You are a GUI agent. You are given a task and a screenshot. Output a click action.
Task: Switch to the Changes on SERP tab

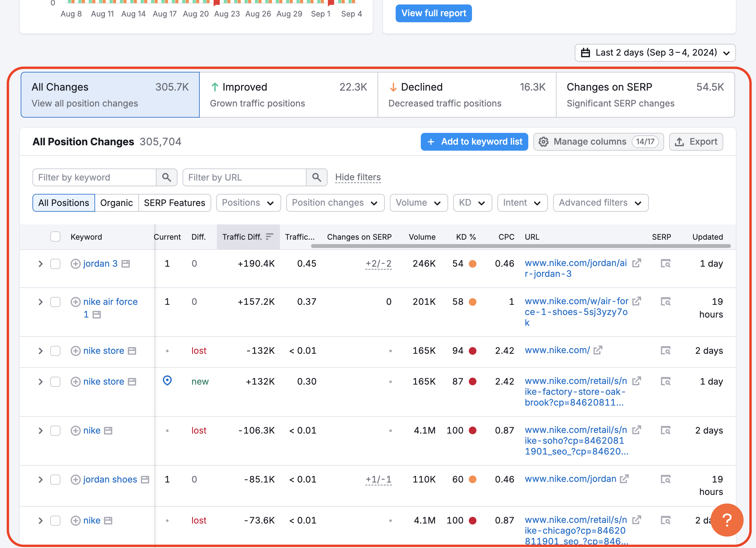(645, 95)
